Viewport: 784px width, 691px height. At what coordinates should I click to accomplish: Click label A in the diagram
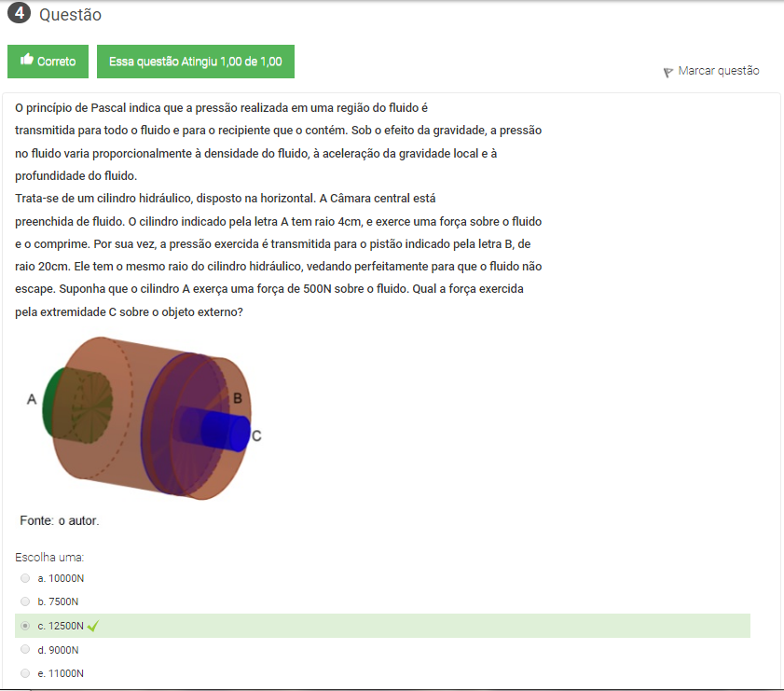(32, 399)
